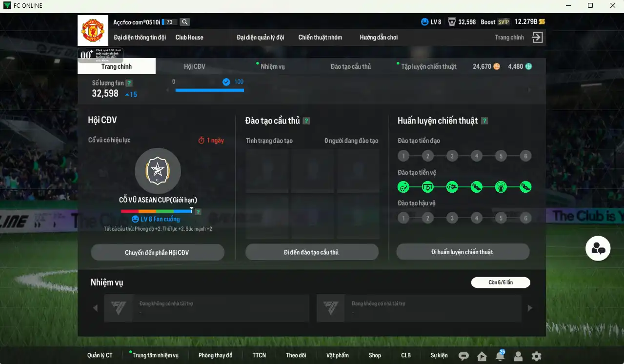Click the multicolor fan level bar
The height and width of the screenshot is (364, 624).
[157, 211]
